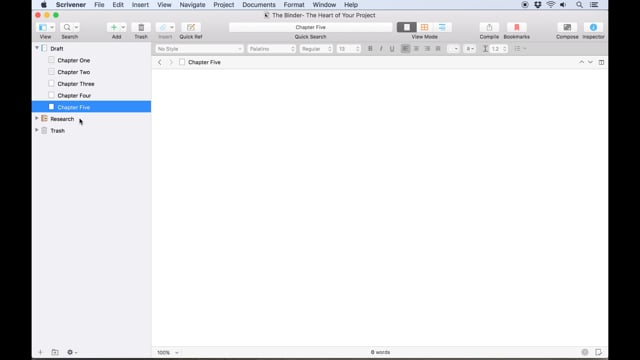Toggle the Inspector panel icon

[593, 27]
